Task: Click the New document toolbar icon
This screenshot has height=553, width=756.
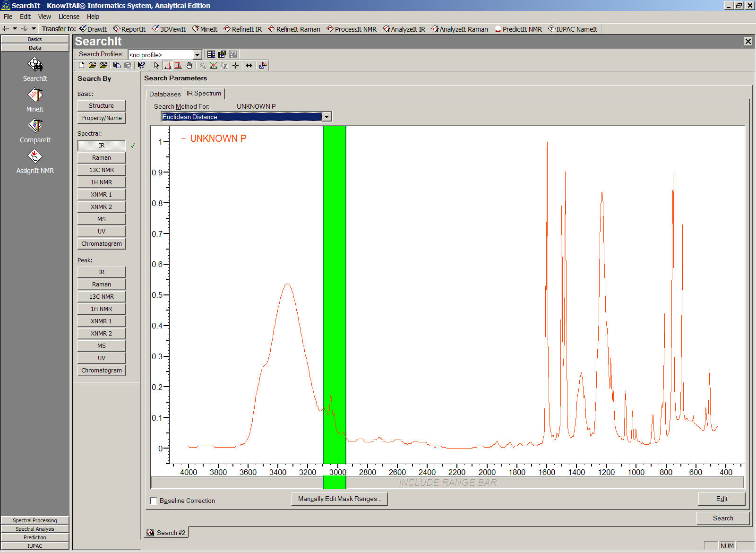Action: [81, 65]
